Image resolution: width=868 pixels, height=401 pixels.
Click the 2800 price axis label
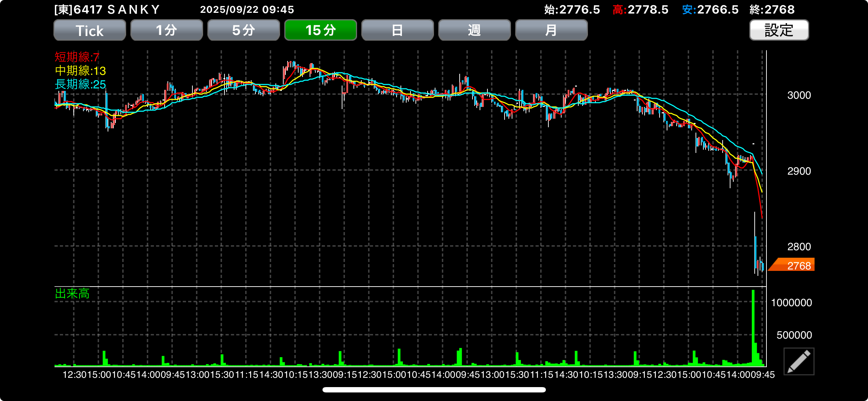point(799,247)
